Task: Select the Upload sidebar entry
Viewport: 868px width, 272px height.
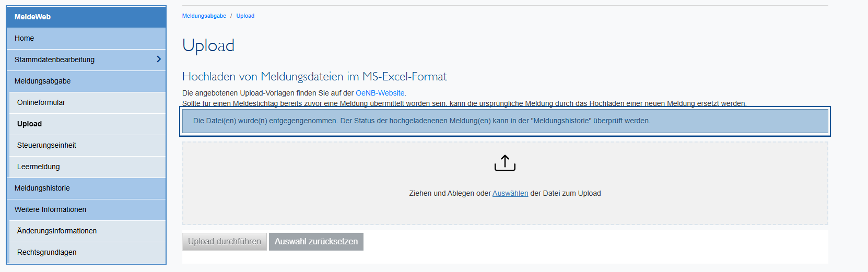Action: click(30, 124)
